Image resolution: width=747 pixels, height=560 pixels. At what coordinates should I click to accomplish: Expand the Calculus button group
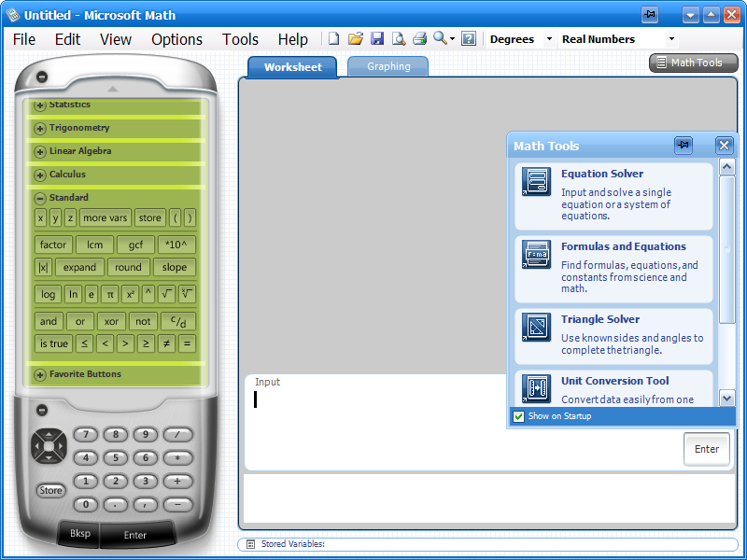click(40, 175)
